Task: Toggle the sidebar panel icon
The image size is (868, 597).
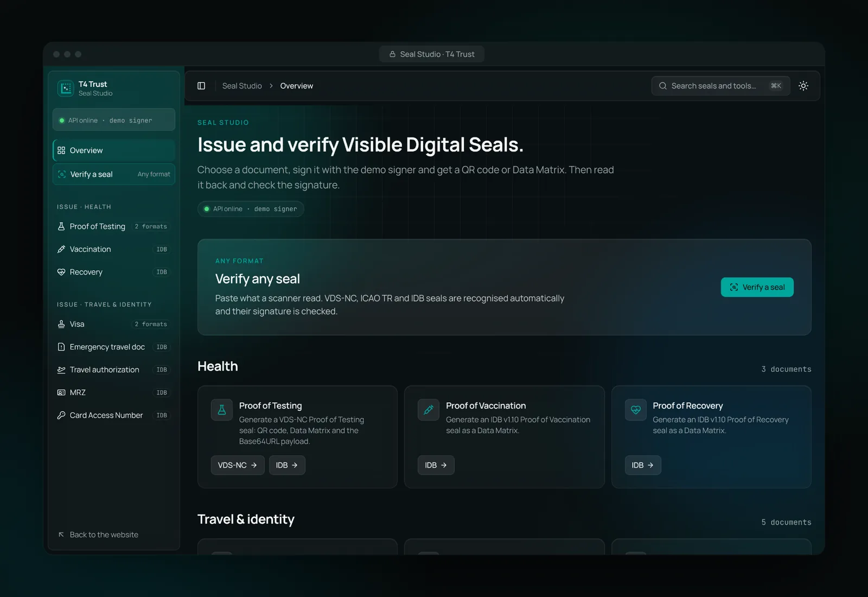Action: point(201,86)
